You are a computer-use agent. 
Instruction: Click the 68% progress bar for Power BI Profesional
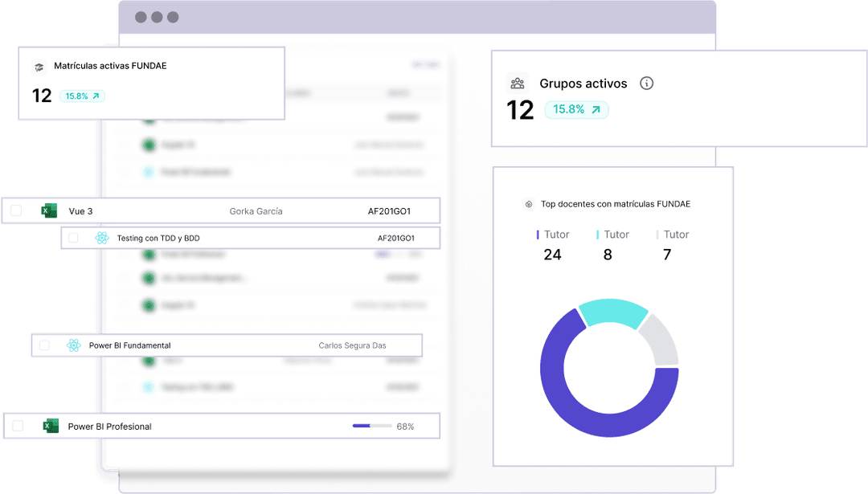click(371, 427)
